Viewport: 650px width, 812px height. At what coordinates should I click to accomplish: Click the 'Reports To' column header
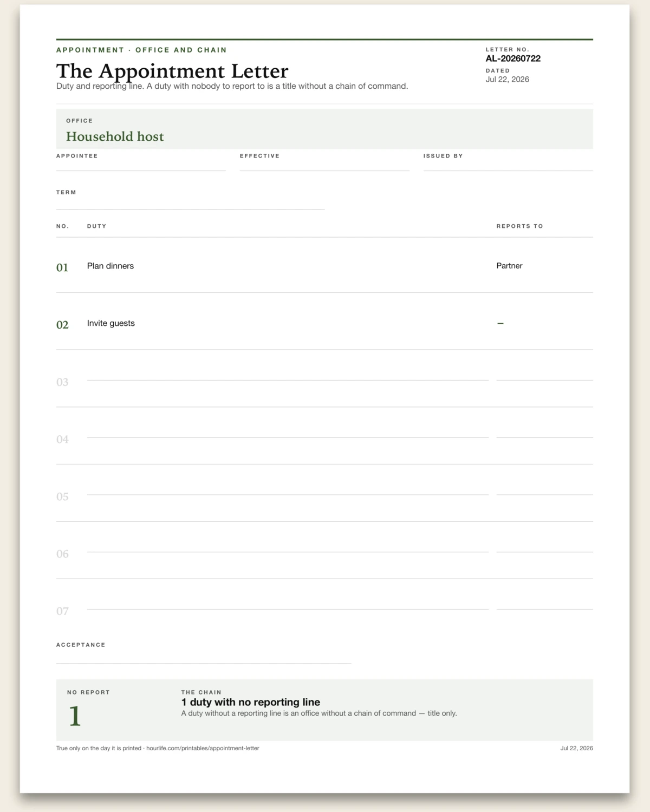519,226
